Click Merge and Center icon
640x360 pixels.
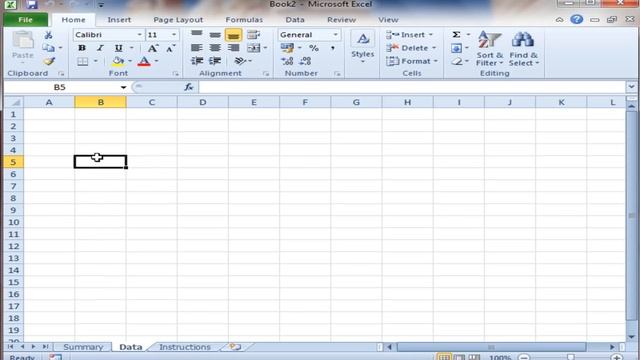pos(253,48)
